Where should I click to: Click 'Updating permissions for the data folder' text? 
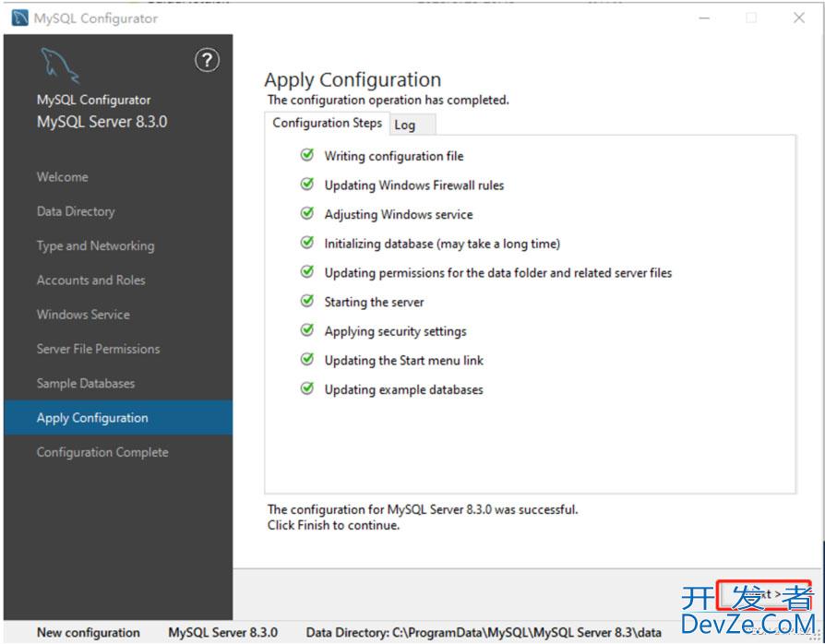[x=497, y=272]
